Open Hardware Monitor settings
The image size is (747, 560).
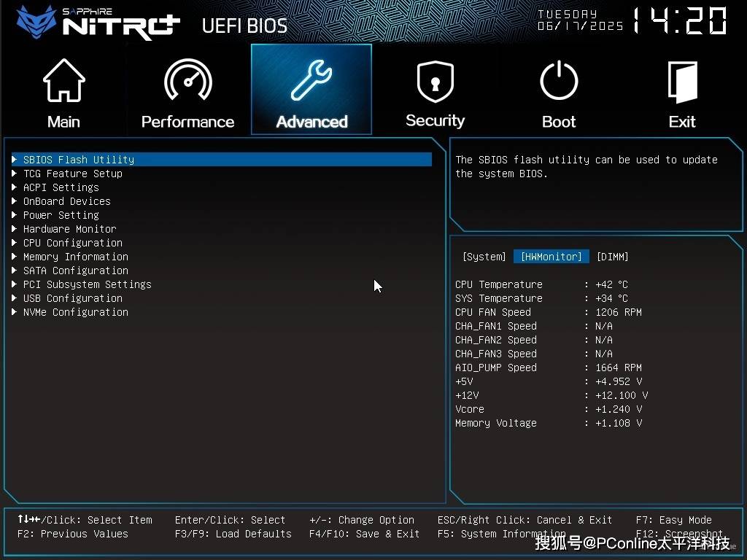coord(69,229)
